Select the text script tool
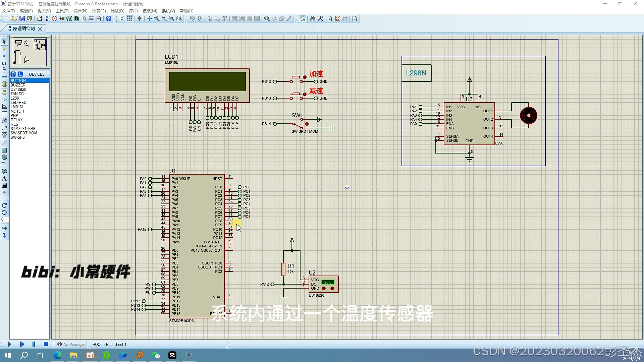This screenshot has width=644, height=362. (x=4, y=70)
